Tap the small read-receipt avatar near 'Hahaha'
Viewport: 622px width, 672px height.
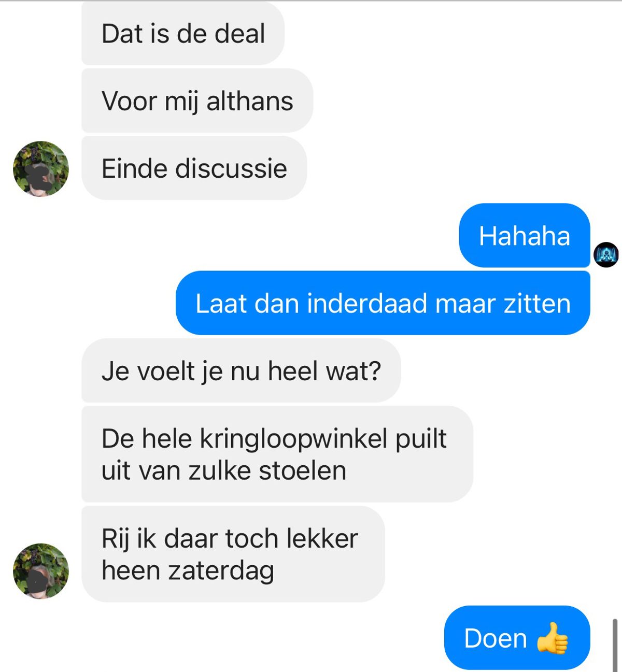point(606,254)
